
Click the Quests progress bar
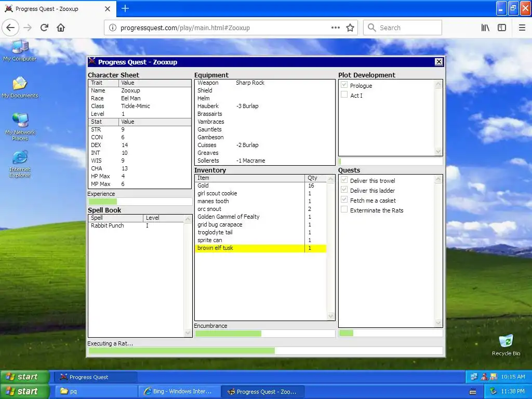[x=391, y=333]
